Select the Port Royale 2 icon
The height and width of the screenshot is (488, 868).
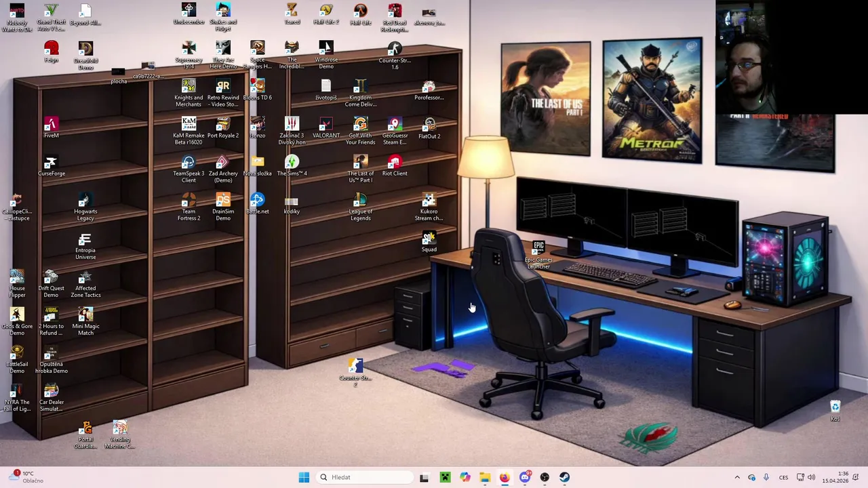[x=223, y=128]
